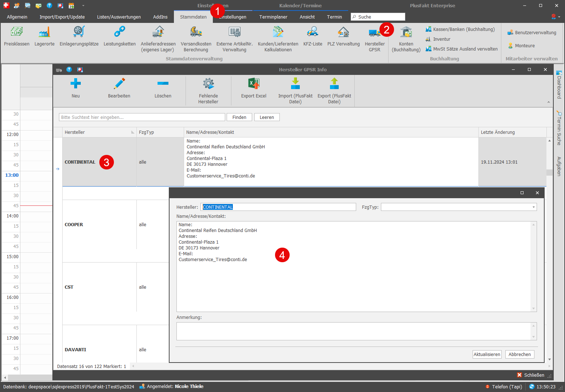Image resolution: width=565 pixels, height=392 pixels.
Task: Open Kassen/Banken (Buchhaltung)
Action: point(460,29)
